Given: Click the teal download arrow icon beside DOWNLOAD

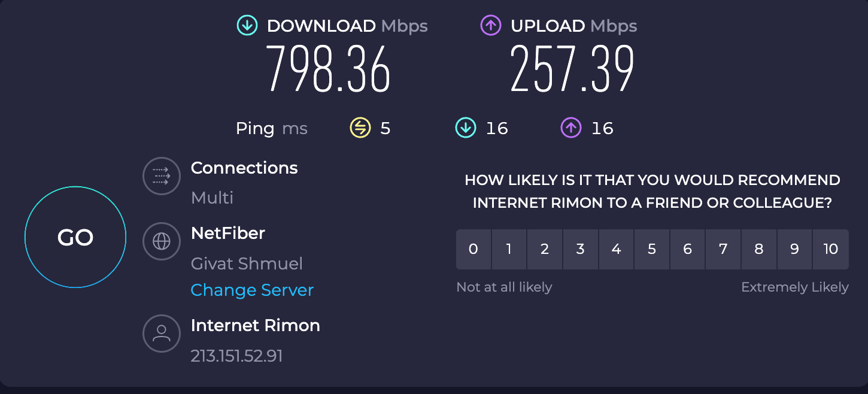Looking at the screenshot, I should (247, 26).
